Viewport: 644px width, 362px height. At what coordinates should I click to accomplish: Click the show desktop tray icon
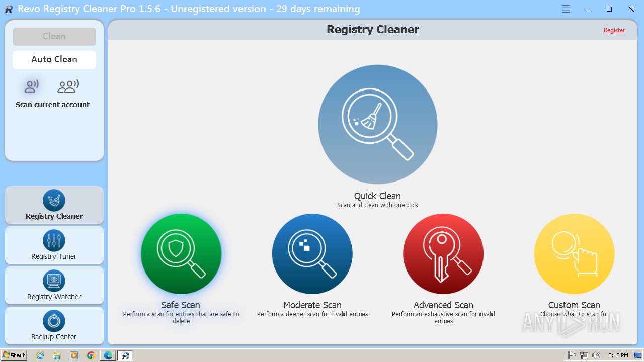(638, 355)
